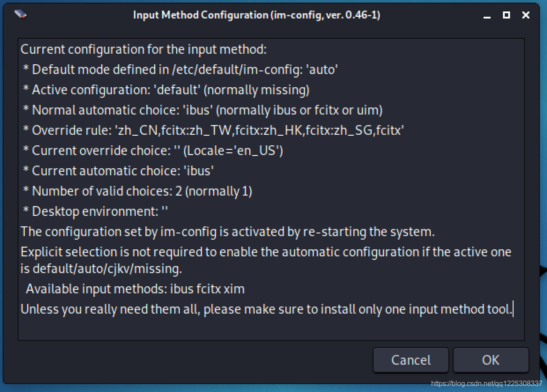Click the 'Explicit selection is not required' sentence
Screen dimensions: 547x392
(266, 252)
